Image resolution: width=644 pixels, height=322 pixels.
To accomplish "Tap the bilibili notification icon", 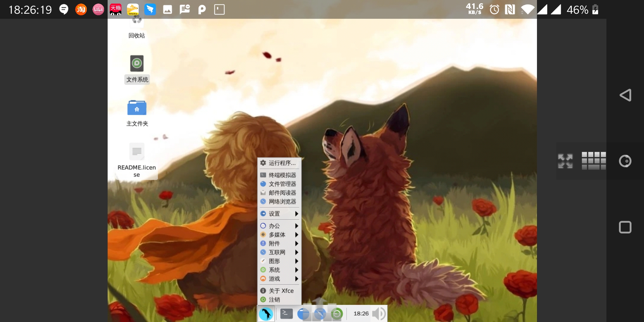I will [x=98, y=10].
